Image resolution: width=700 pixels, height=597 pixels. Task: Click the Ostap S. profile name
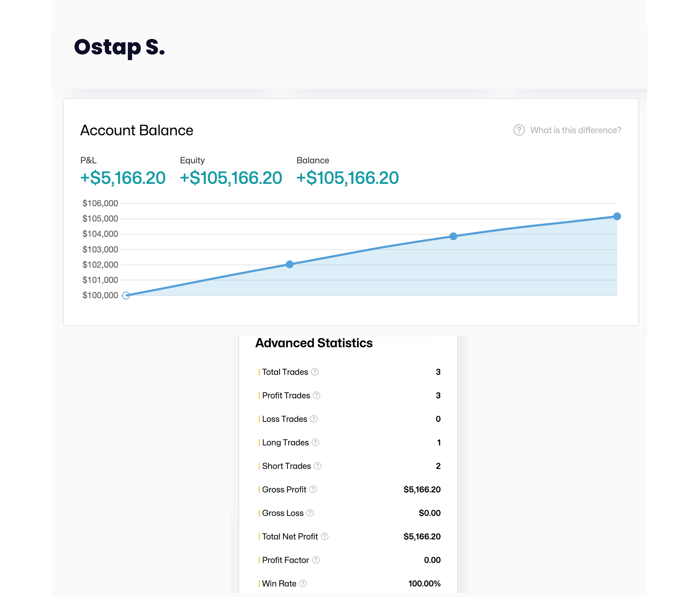pos(119,47)
